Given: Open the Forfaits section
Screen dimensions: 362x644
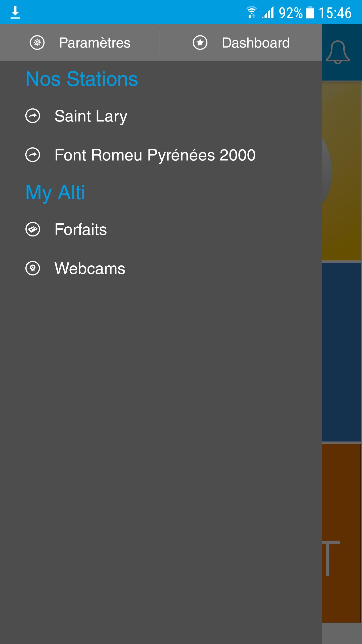Looking at the screenshot, I should coord(81,229).
